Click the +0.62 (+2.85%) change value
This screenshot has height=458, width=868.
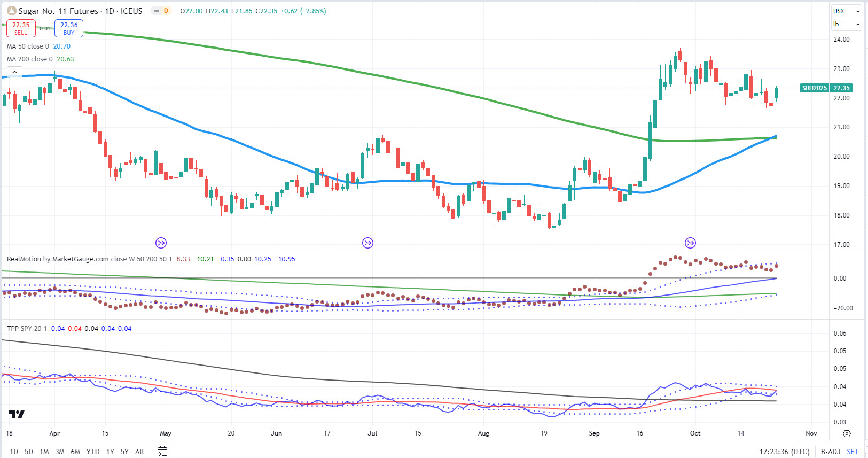point(303,11)
